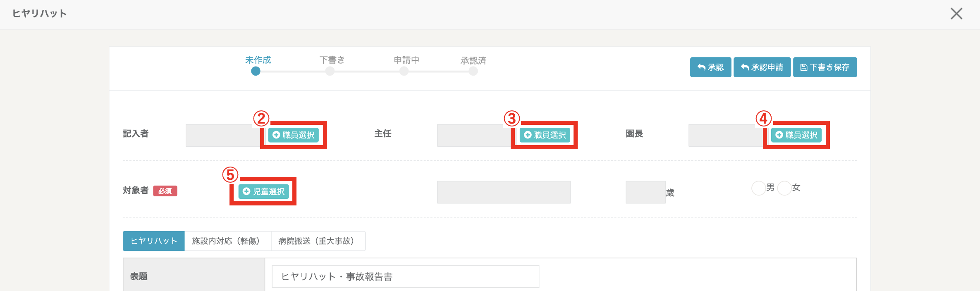Image resolution: width=980 pixels, height=291 pixels.
Task: Close the ヒヤリハット dialog with X
Action: [956, 14]
